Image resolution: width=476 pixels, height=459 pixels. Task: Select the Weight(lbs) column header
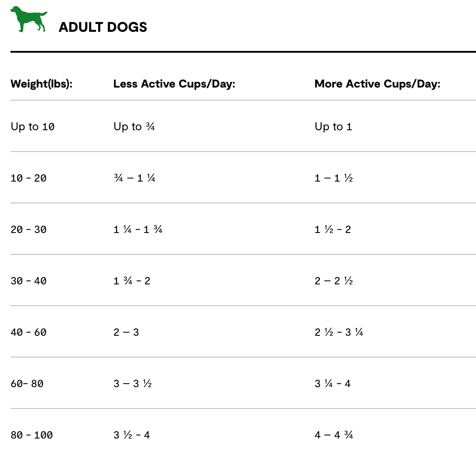tap(41, 84)
